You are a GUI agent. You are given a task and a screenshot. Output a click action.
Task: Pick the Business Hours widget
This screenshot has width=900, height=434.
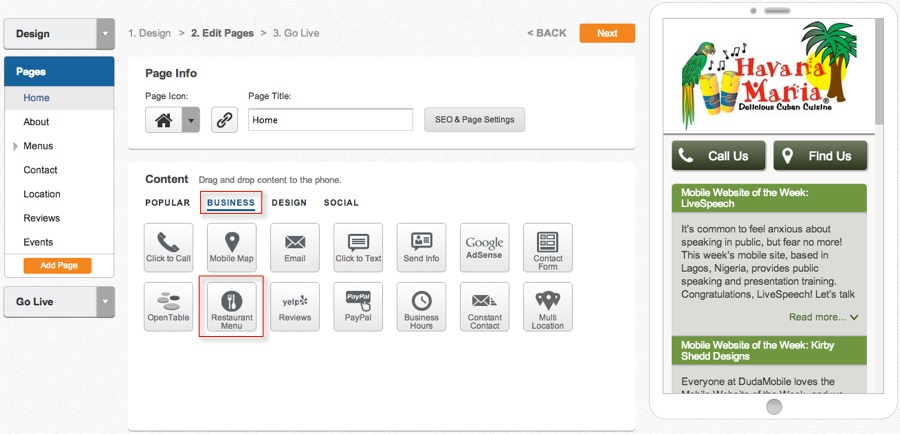pos(421,307)
